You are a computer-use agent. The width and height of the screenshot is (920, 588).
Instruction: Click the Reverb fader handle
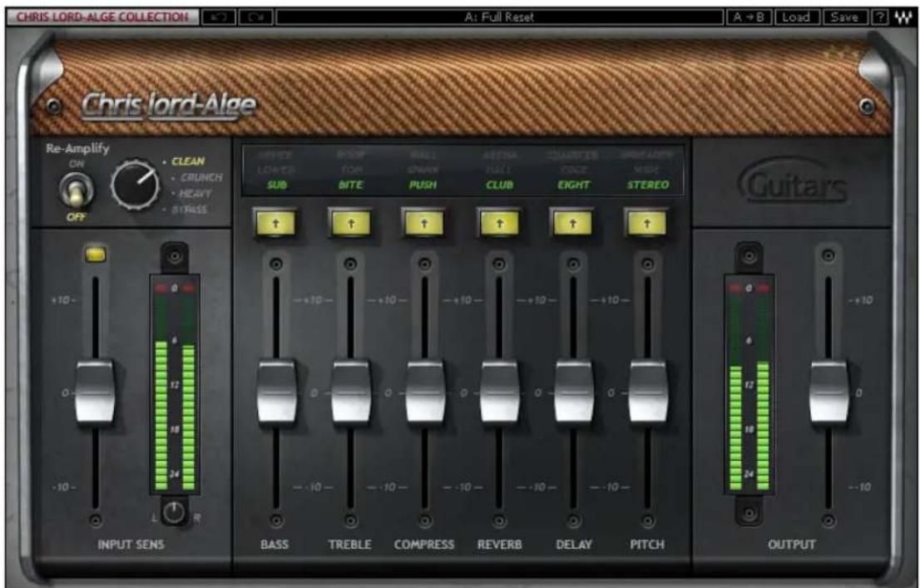499,392
